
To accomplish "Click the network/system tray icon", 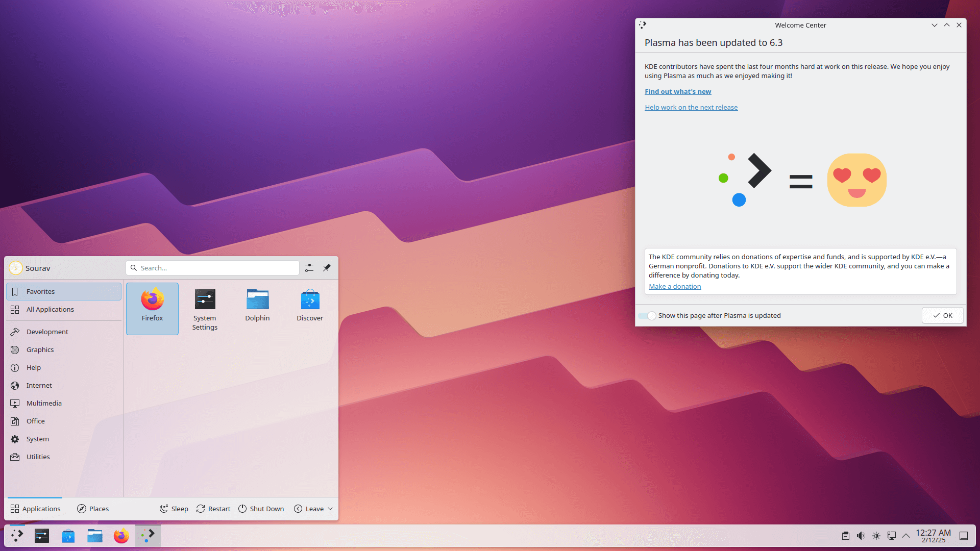I will (x=891, y=535).
